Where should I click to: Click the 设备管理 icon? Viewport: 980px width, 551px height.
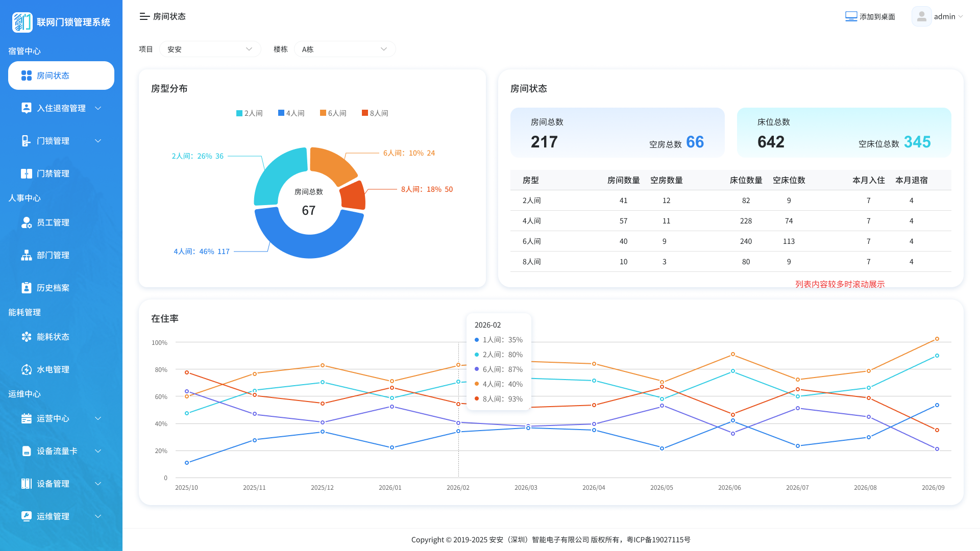[x=27, y=484]
